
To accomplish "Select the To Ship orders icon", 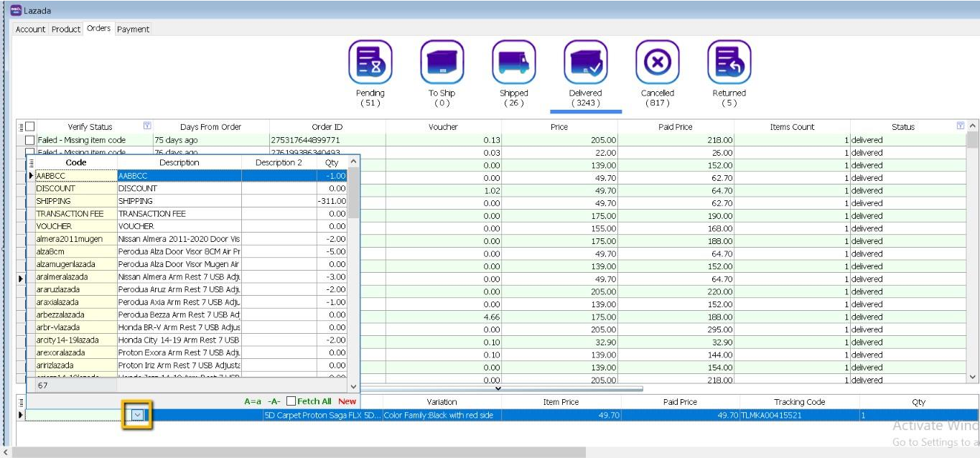I will point(442,62).
